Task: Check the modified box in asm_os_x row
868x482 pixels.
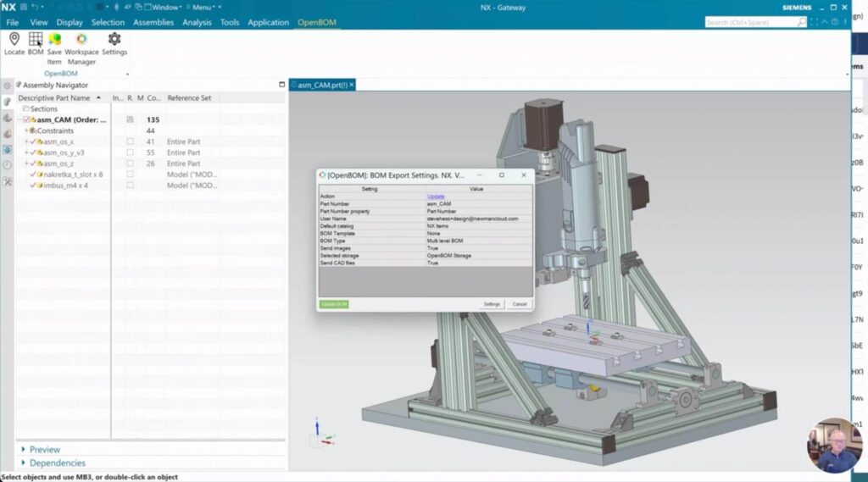Action: pyautogui.click(x=130, y=141)
